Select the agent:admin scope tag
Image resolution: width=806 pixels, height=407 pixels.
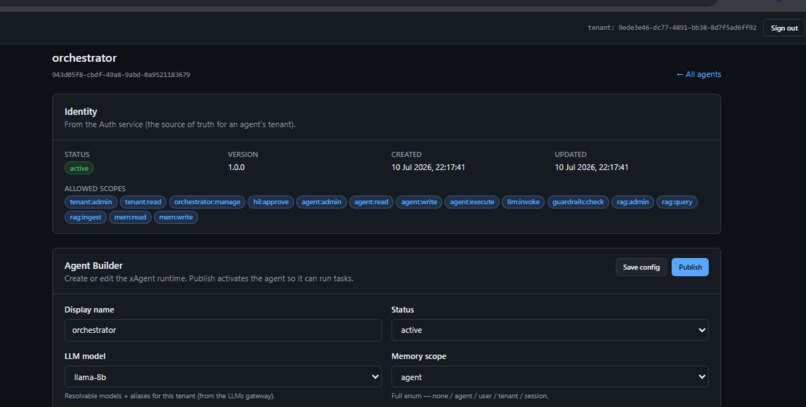(321, 202)
